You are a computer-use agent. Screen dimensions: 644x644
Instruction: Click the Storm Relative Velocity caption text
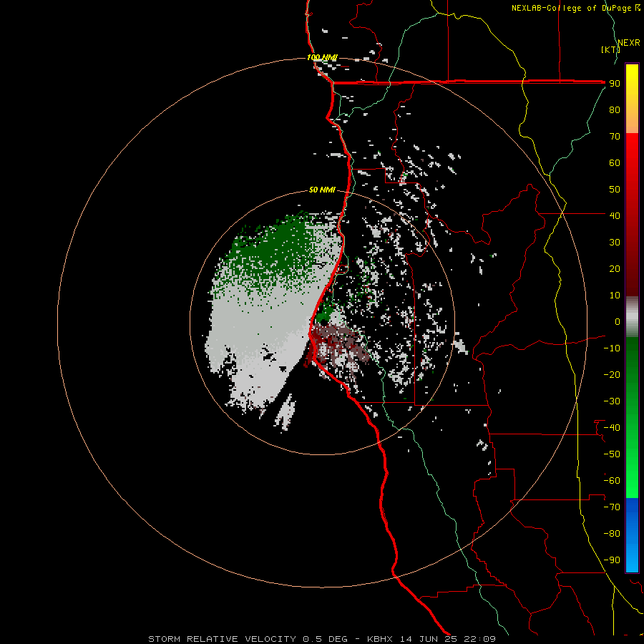(322, 639)
